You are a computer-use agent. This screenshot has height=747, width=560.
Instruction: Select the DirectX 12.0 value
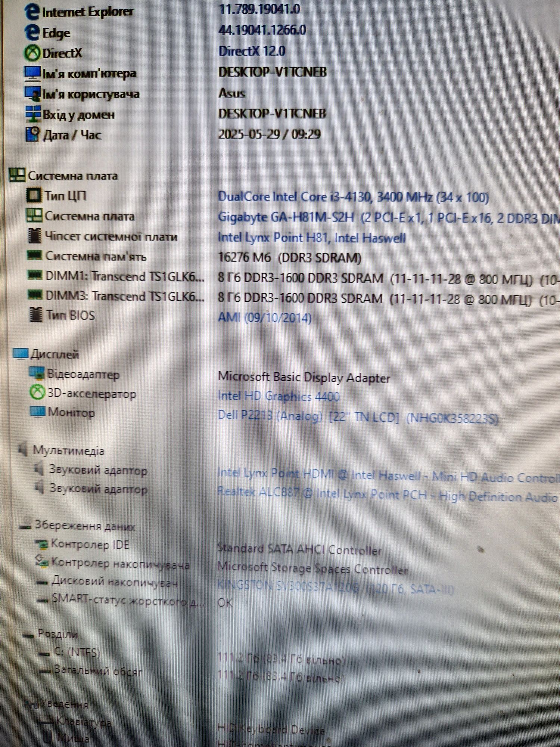click(252, 51)
